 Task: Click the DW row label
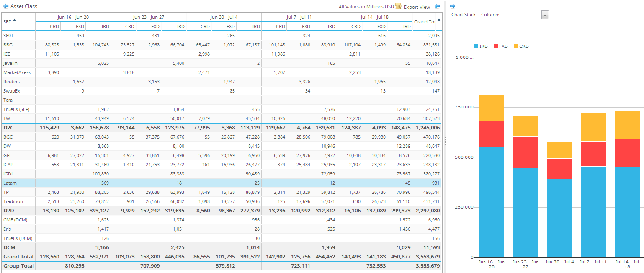pyautogui.click(x=7, y=146)
